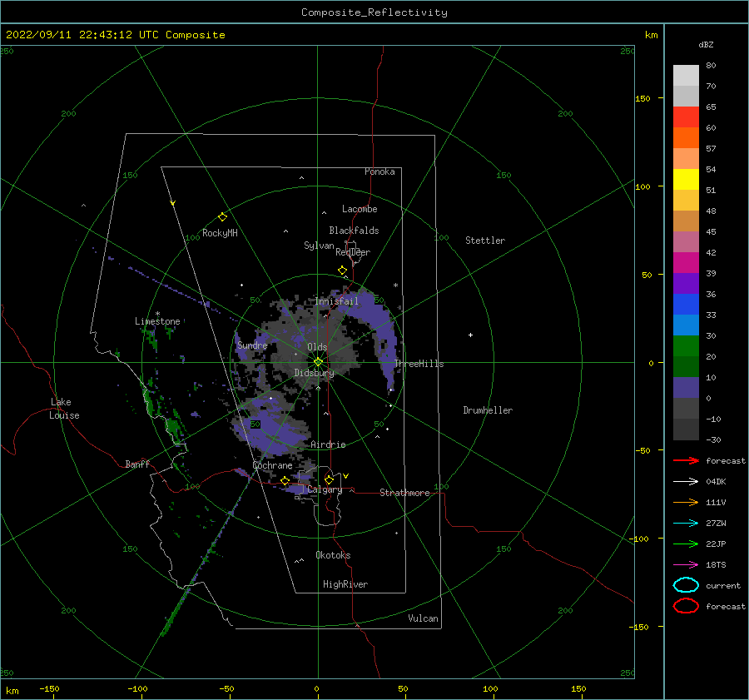Select the light blue 33 dBZ swatch
This screenshot has height=700, width=749.
(686, 325)
